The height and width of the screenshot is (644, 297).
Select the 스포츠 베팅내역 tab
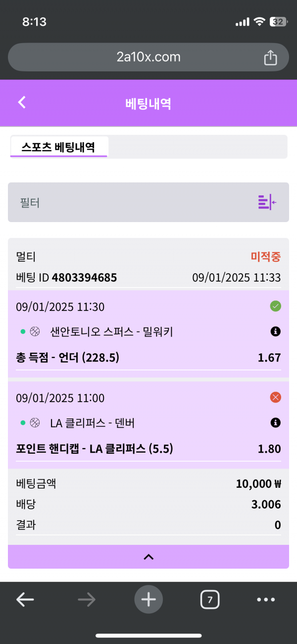[58, 147]
